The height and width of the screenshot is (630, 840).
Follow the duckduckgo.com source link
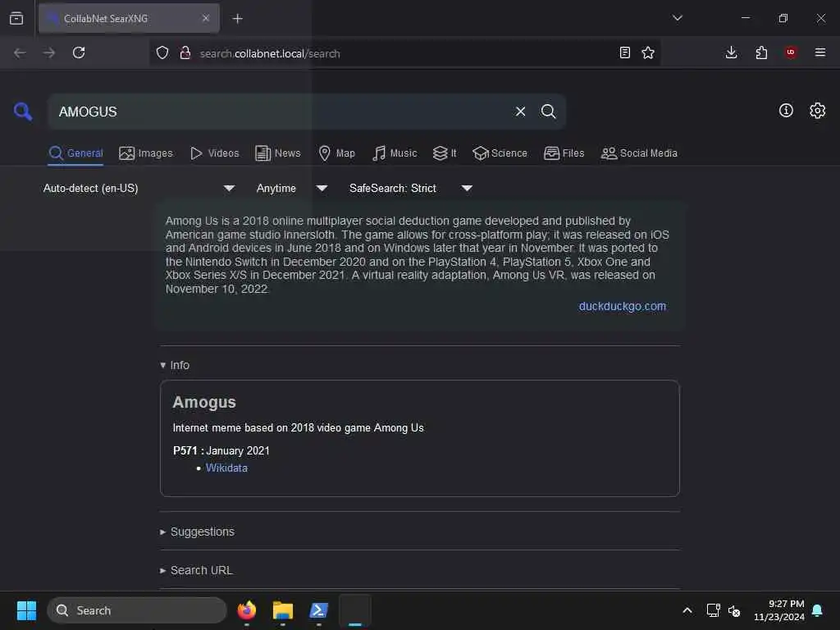[622, 306]
